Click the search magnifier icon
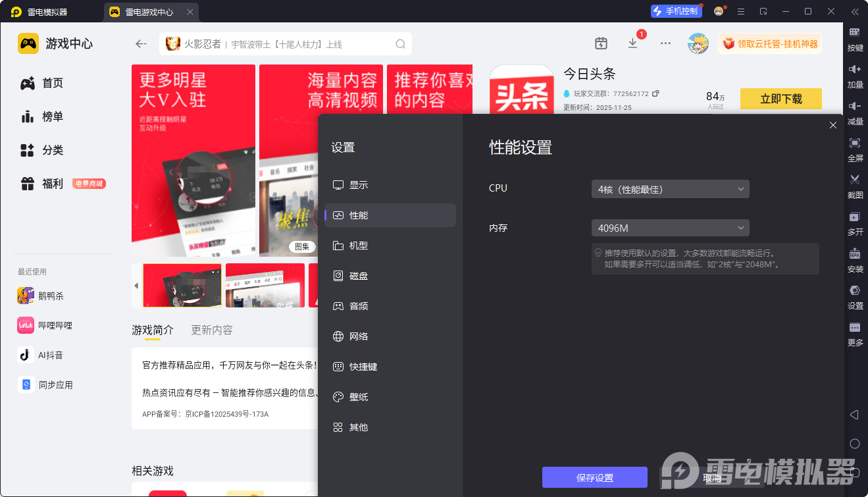This screenshot has width=868, height=497. point(400,44)
